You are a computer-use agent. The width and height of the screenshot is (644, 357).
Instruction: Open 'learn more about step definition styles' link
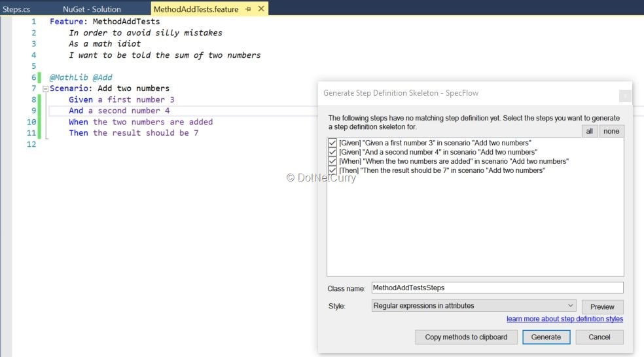pyautogui.click(x=565, y=319)
